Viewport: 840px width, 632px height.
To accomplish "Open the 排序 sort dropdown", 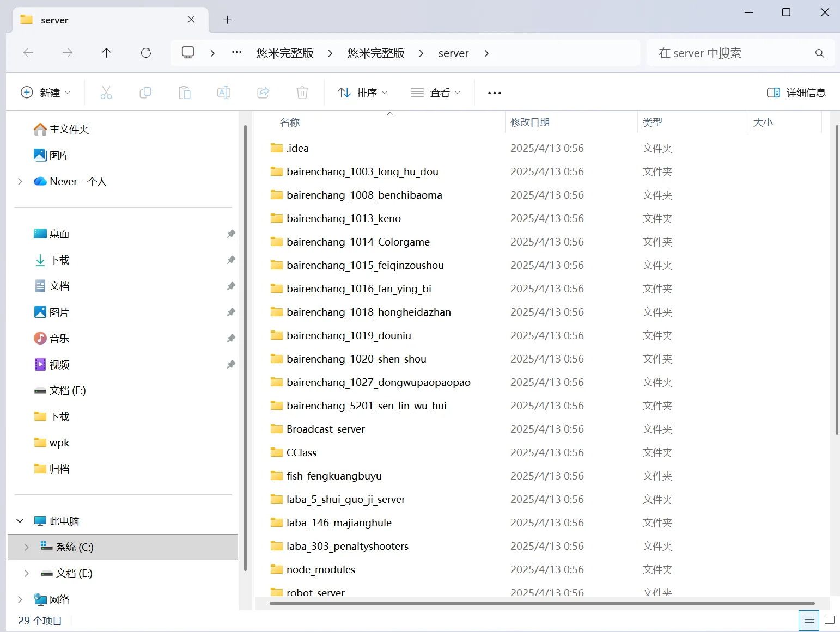I will tap(362, 93).
